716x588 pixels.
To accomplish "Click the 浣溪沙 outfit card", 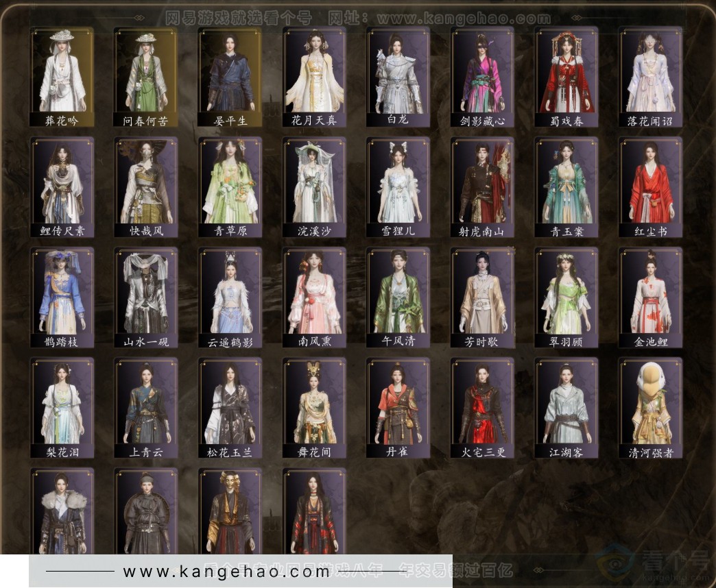I will 313,187.
